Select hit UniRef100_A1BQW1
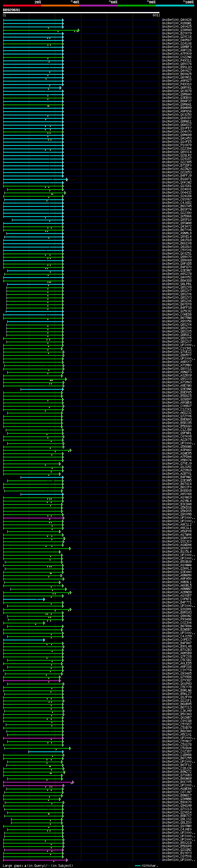 177,23
